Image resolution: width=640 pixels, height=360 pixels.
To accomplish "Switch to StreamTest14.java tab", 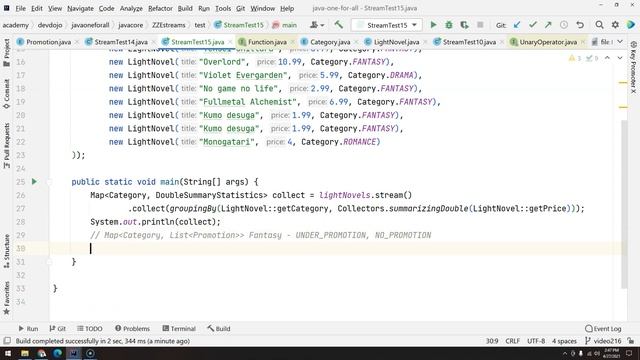I will click(121, 42).
